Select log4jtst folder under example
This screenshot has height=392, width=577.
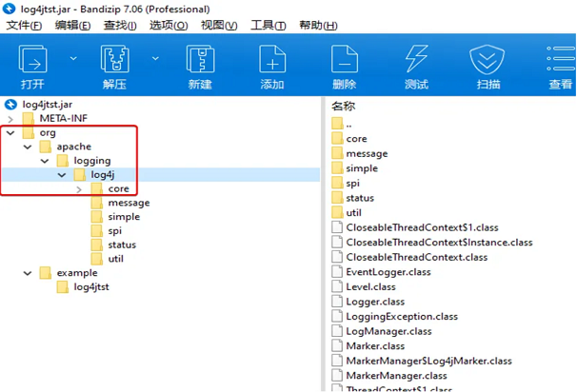[96, 287]
